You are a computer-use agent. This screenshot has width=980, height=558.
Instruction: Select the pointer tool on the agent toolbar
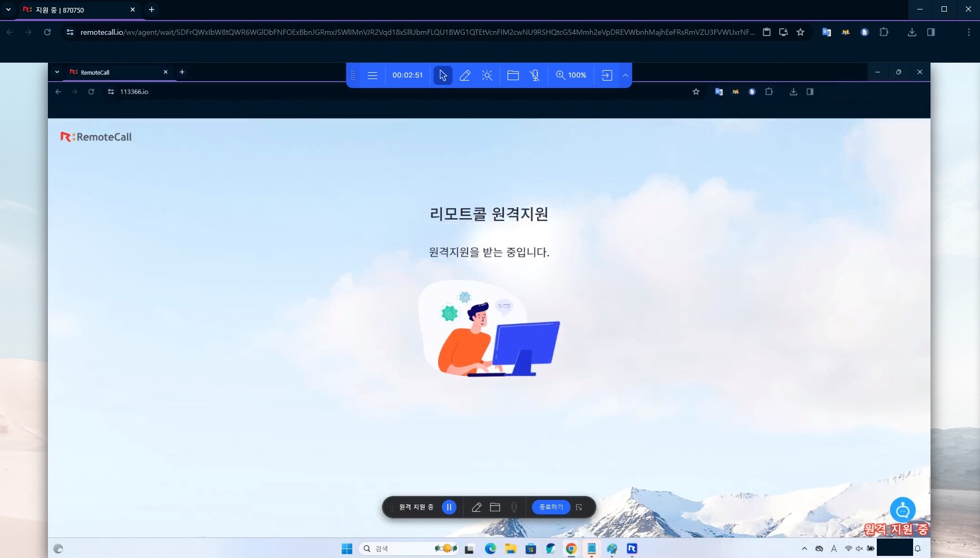tap(442, 75)
